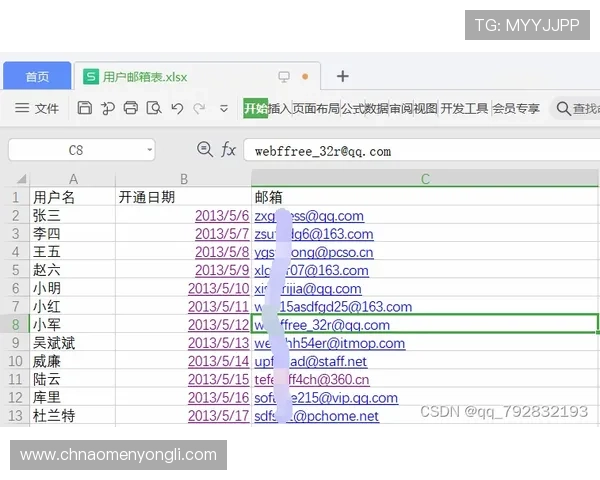Screen dimensions: 600x480
Task: Open the 文件 file menu
Action: (x=37, y=108)
